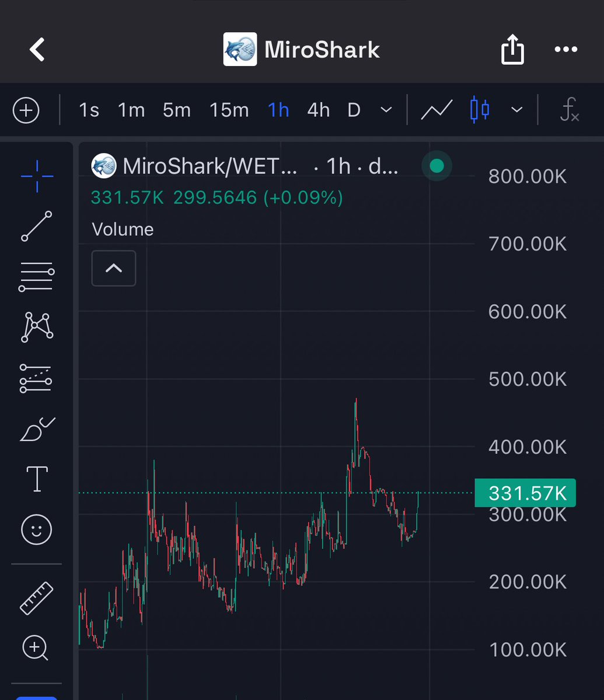The width and height of the screenshot is (604, 700).
Task: Choose the 15m timeframe
Action: (229, 110)
